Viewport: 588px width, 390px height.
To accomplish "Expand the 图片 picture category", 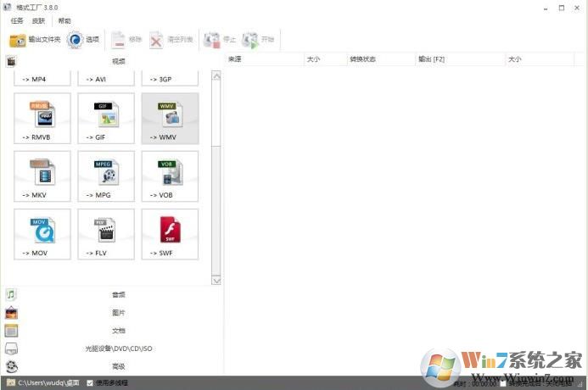I will click(117, 313).
